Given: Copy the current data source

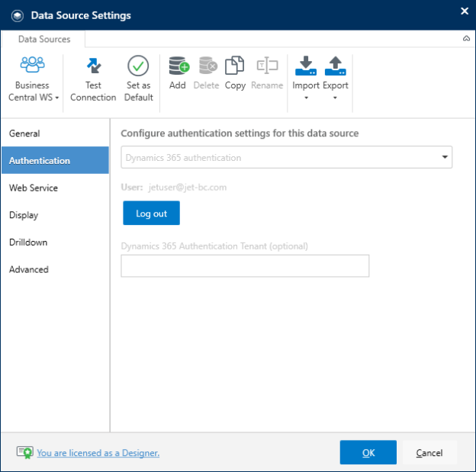Looking at the screenshot, I should point(235,73).
